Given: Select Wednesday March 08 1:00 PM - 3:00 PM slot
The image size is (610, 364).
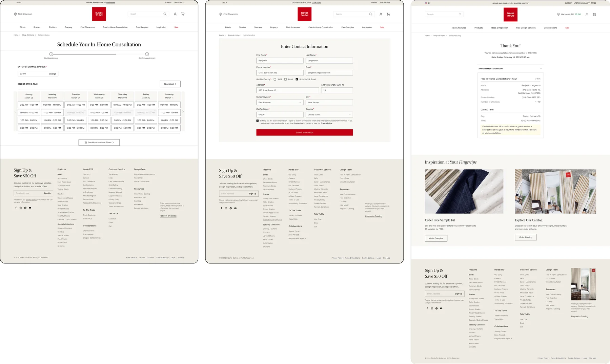Looking at the screenshot, I should (99, 120).
